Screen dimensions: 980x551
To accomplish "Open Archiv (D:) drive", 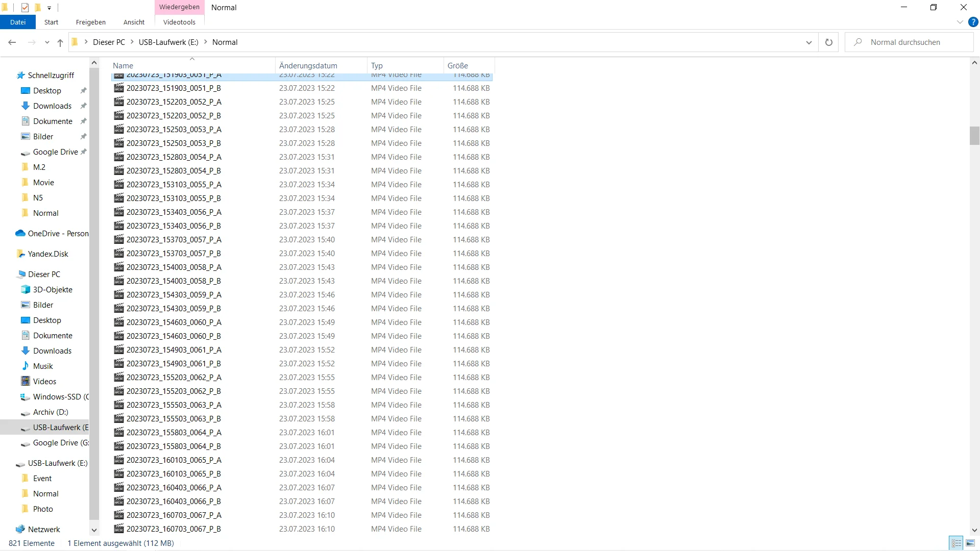I will [x=44, y=412].
